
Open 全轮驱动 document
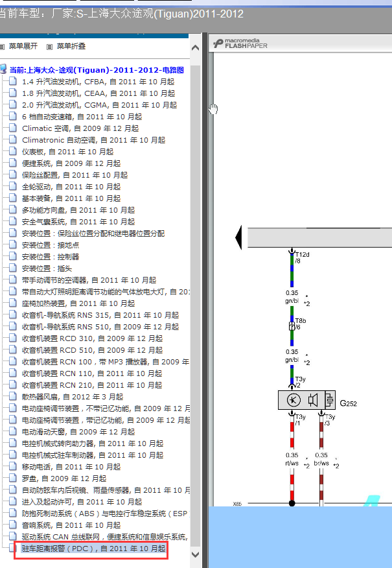(71, 187)
